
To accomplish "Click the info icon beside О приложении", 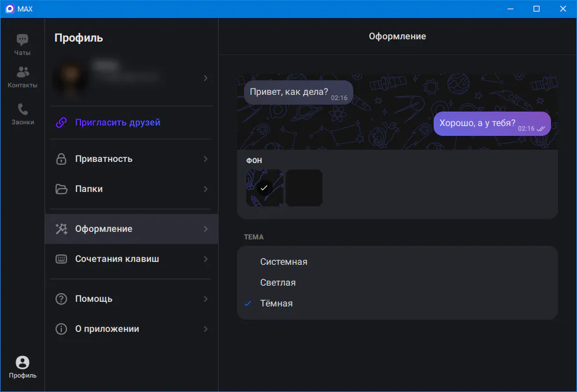I will click(61, 329).
